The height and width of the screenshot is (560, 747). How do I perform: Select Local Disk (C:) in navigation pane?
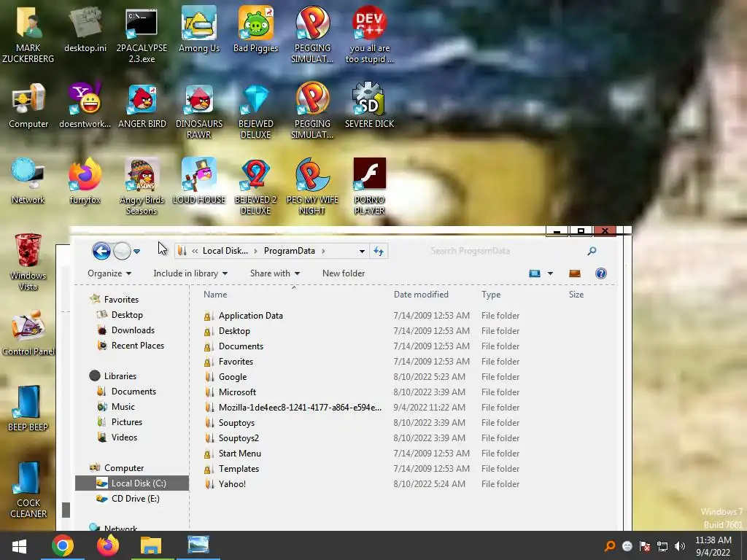click(132, 483)
